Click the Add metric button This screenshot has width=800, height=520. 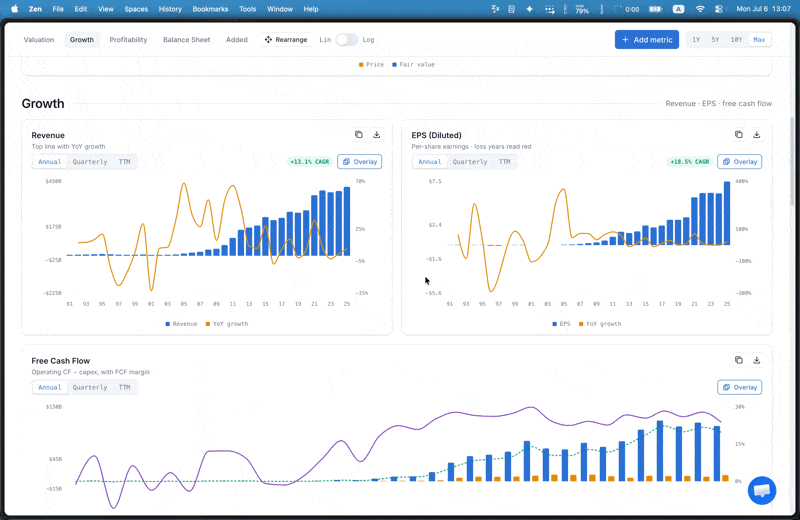pyautogui.click(x=646, y=39)
